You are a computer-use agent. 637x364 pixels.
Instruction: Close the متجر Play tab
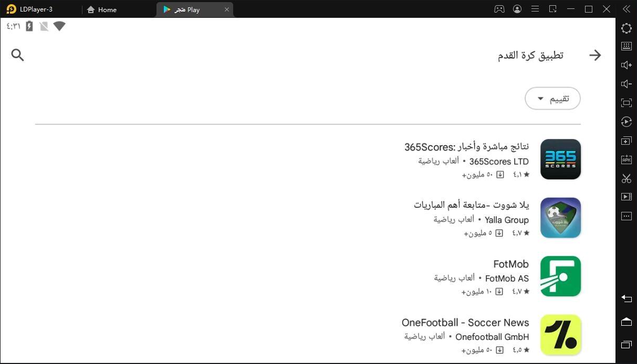point(227,9)
